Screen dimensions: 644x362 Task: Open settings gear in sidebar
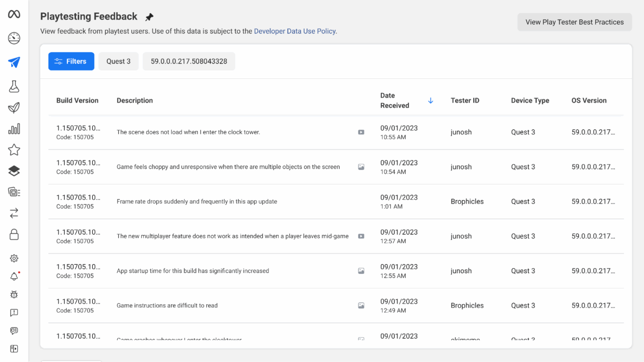(x=14, y=258)
